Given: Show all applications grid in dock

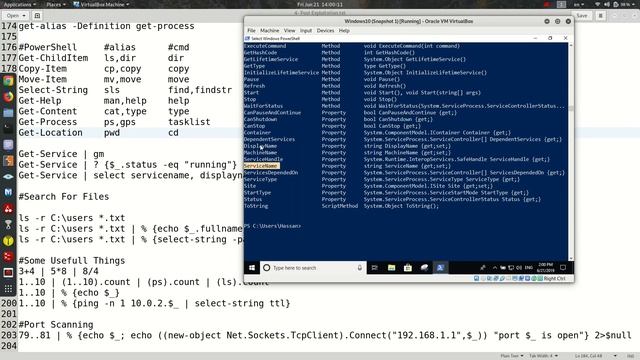Looking at the screenshot, I should click(x=8, y=289).
